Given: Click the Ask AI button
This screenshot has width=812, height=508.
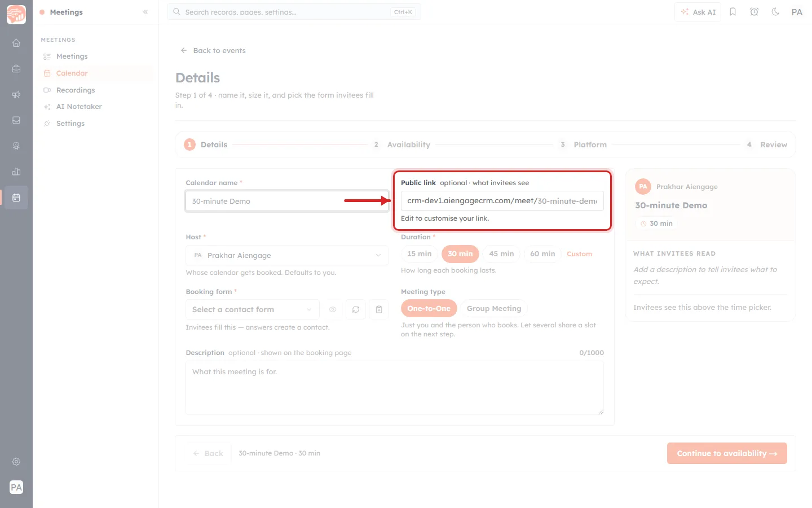Looking at the screenshot, I should (698, 12).
